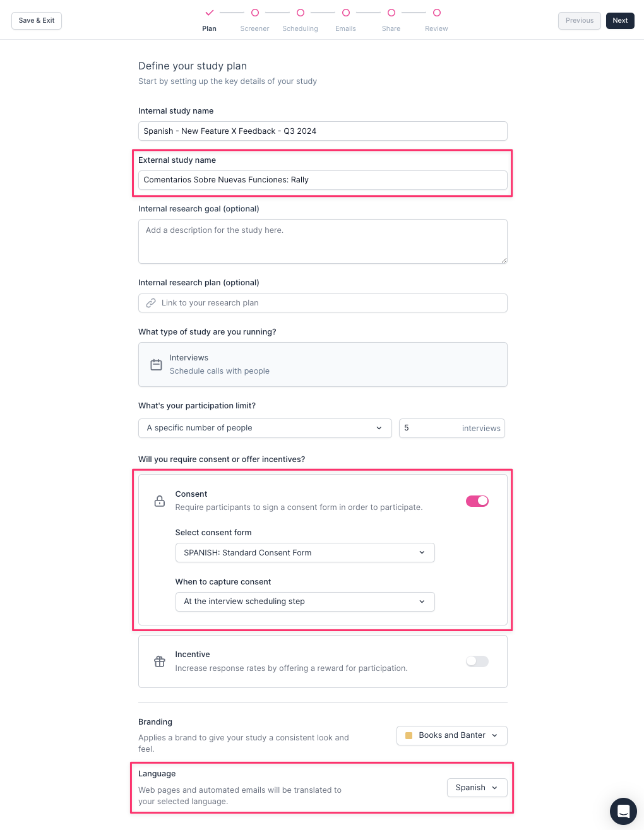Click the Screener step circle icon
The image size is (644, 830).
(255, 13)
